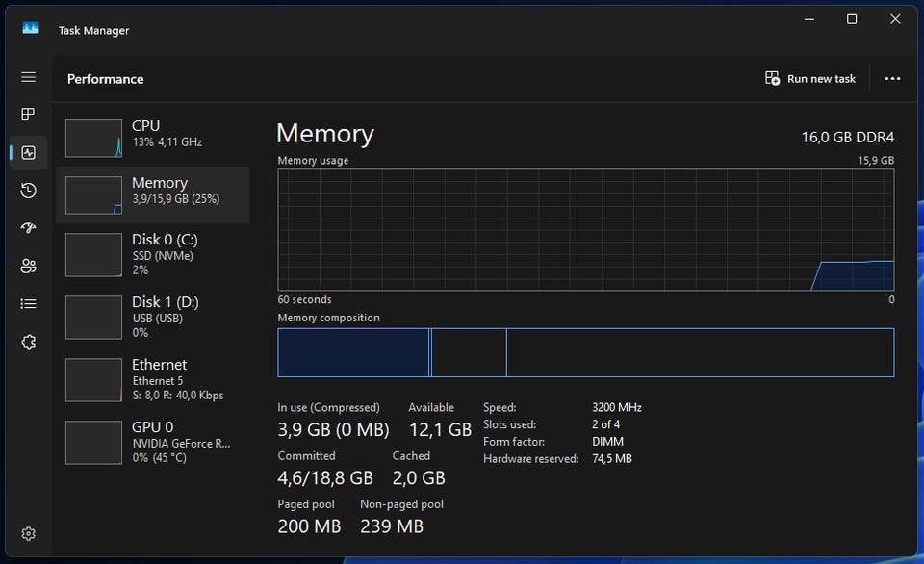
Task: Click Run new task button
Action: [810, 78]
